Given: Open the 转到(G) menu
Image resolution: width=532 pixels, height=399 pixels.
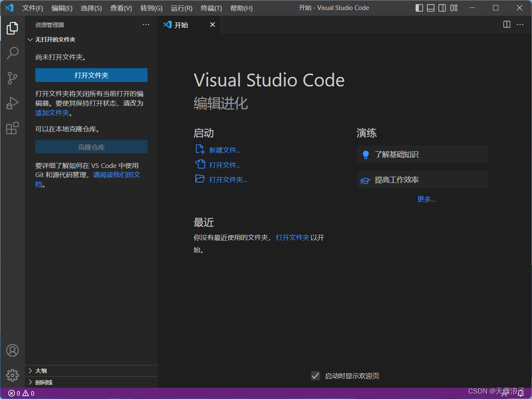Looking at the screenshot, I should 151,8.
